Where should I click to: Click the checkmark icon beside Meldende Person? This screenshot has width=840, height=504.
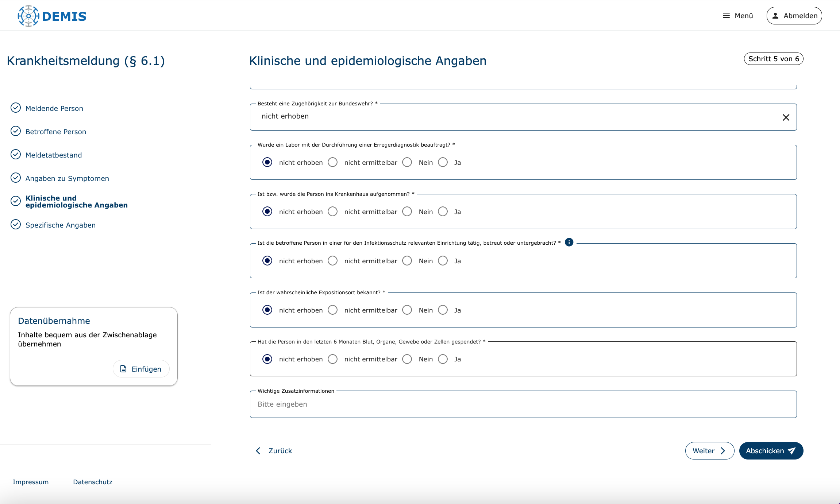tap(16, 108)
